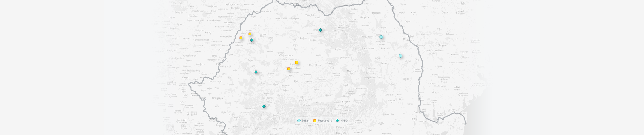Click the Szeged city label
Screen dimensions: 644x135
point(185,77)
